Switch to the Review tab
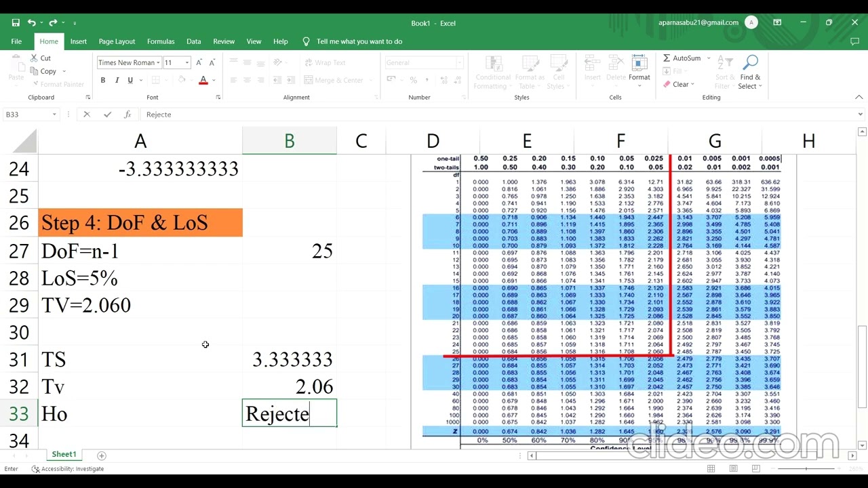Screen dimensions: 868x488 click(224, 41)
